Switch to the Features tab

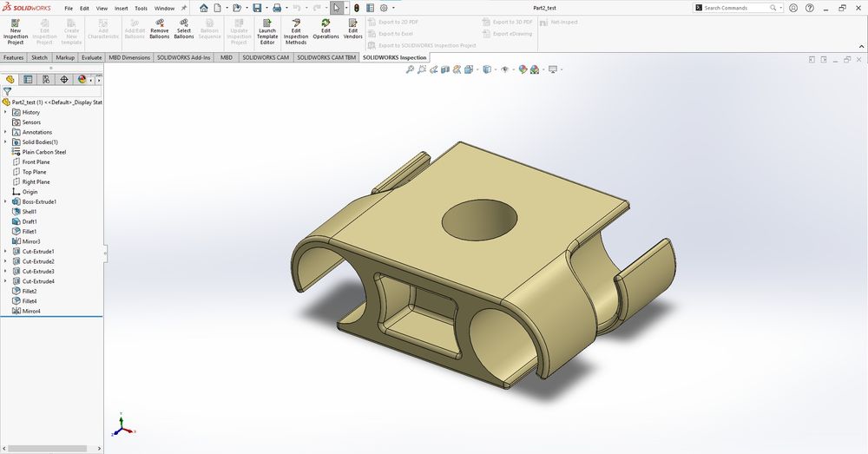13,57
